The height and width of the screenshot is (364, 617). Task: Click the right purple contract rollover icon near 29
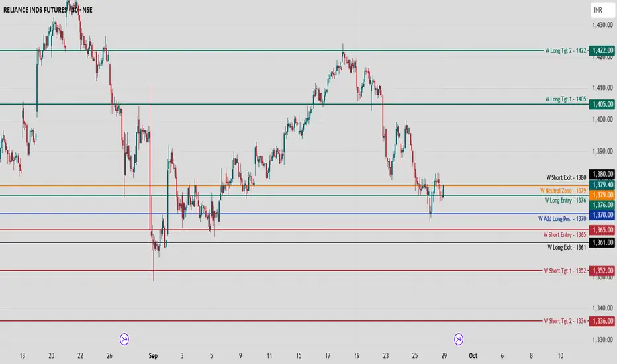point(458,339)
